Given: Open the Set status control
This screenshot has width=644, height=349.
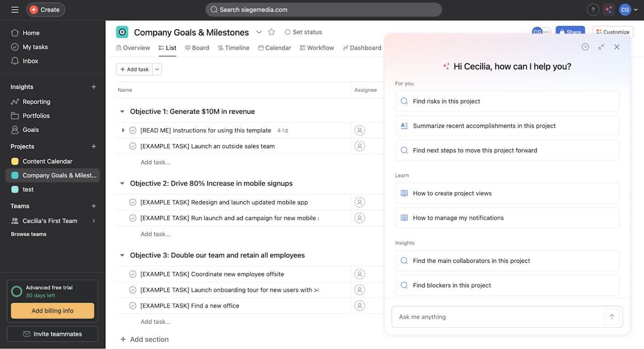Looking at the screenshot, I should [303, 32].
